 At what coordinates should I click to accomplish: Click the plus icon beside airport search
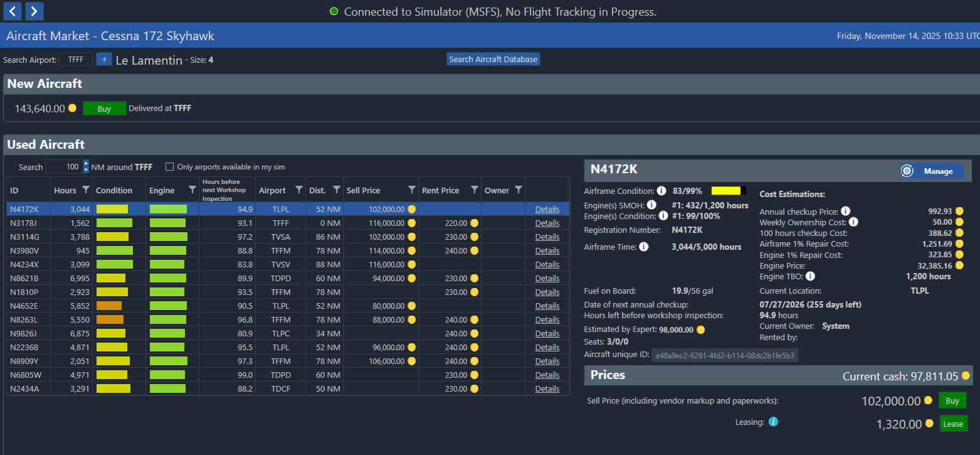click(103, 59)
